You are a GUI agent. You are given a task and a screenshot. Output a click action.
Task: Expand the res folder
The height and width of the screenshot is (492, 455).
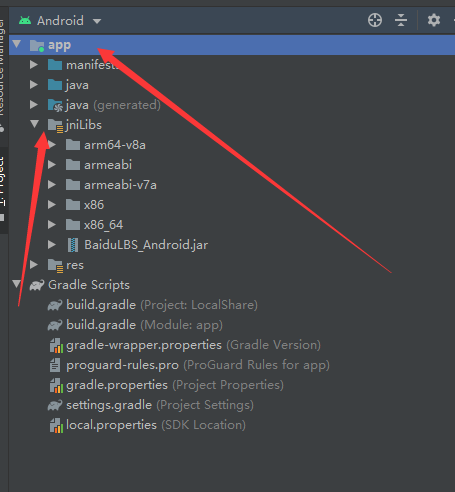click(x=34, y=264)
